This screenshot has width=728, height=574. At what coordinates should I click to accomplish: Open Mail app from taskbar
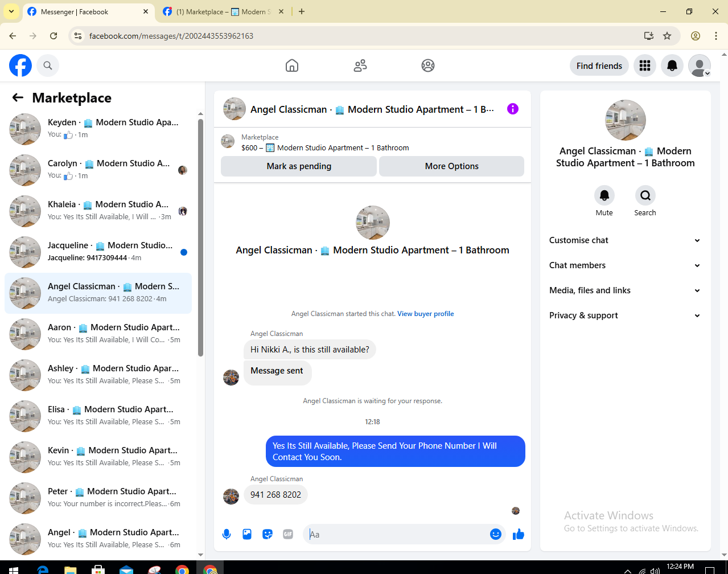[126, 569]
